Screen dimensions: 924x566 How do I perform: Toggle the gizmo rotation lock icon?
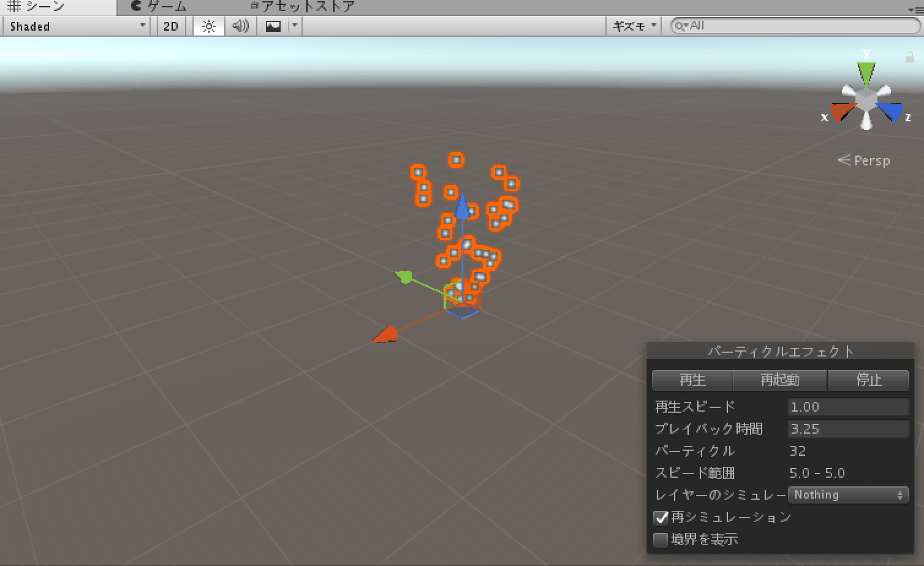point(910,58)
